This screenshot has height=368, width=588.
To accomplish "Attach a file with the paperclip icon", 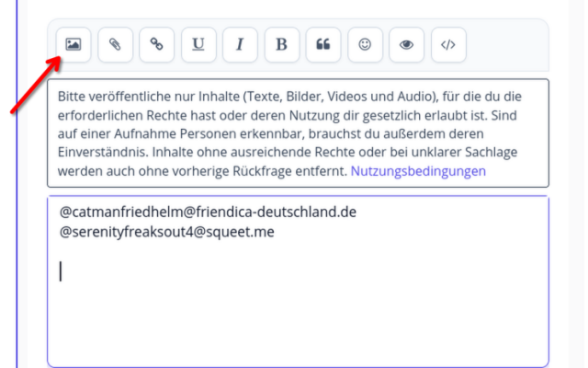I will [115, 45].
